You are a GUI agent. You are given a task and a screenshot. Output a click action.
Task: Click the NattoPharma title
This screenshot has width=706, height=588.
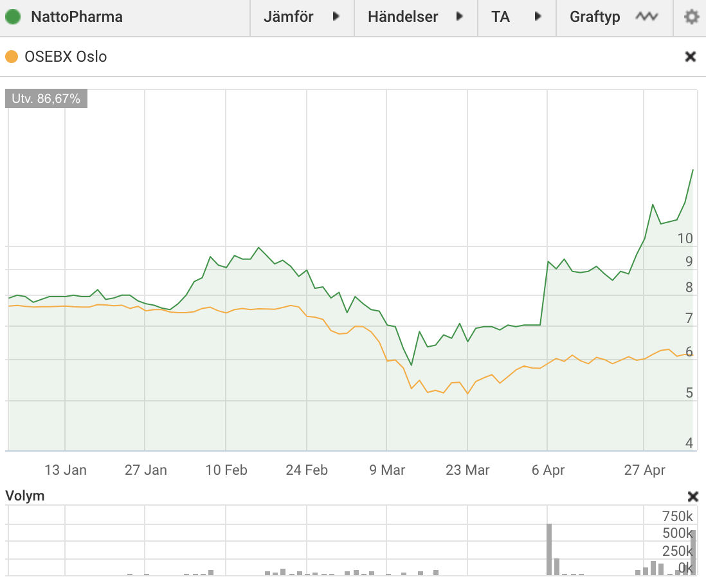(x=77, y=17)
